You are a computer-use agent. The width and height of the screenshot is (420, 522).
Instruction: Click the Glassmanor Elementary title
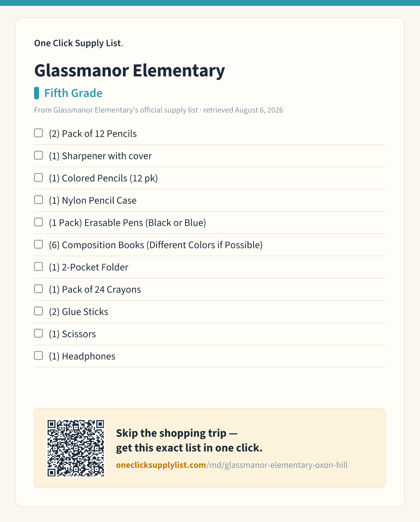point(129,71)
